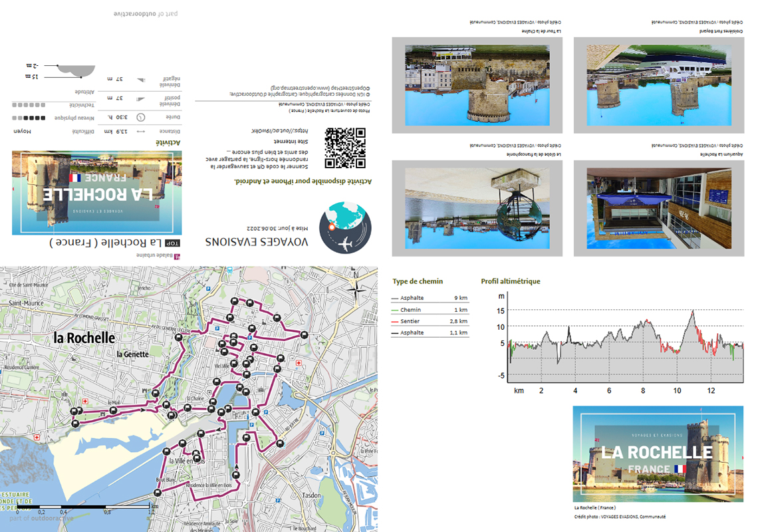Click the upside-down QR code
Image resolution: width=758 pixels, height=532 pixels.
(x=345, y=148)
